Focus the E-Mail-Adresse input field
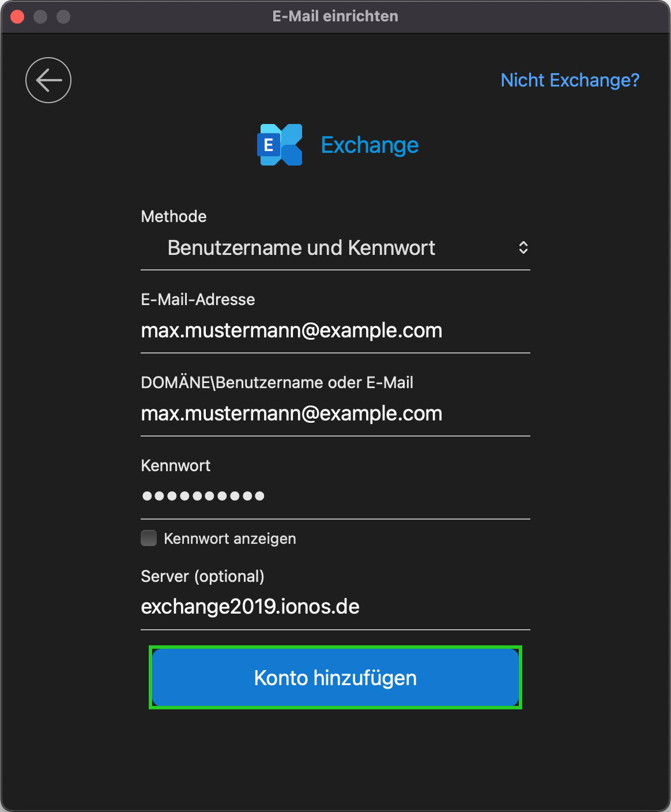This screenshot has width=671, height=812. tap(335, 331)
